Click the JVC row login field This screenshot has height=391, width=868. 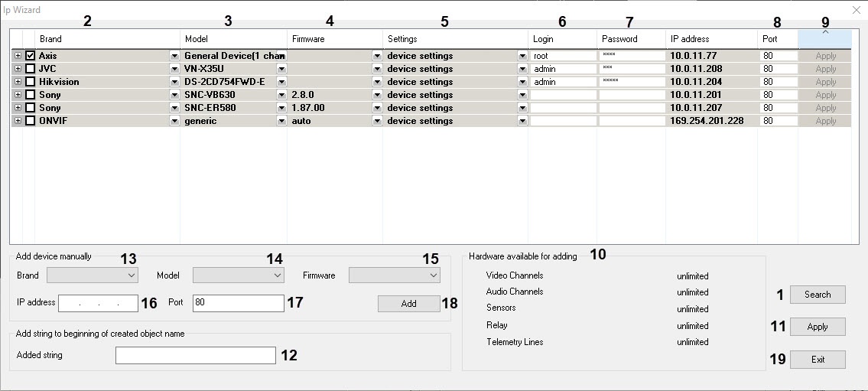coord(563,69)
